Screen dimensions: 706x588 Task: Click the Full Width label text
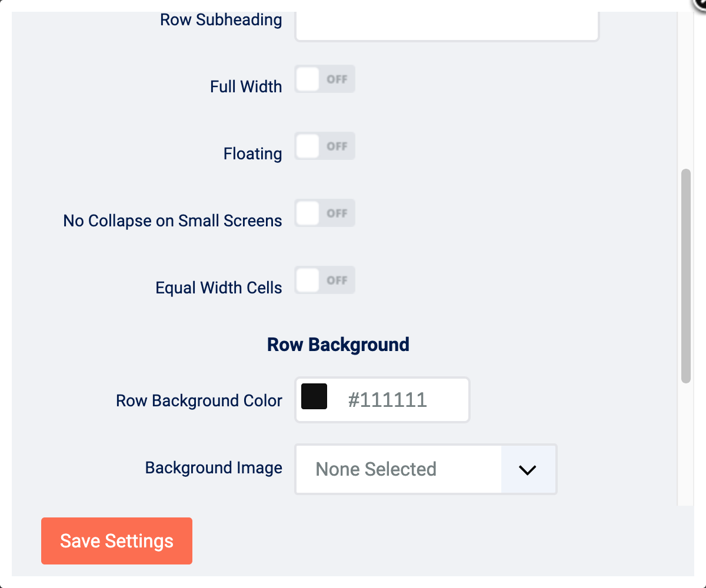[x=246, y=87]
